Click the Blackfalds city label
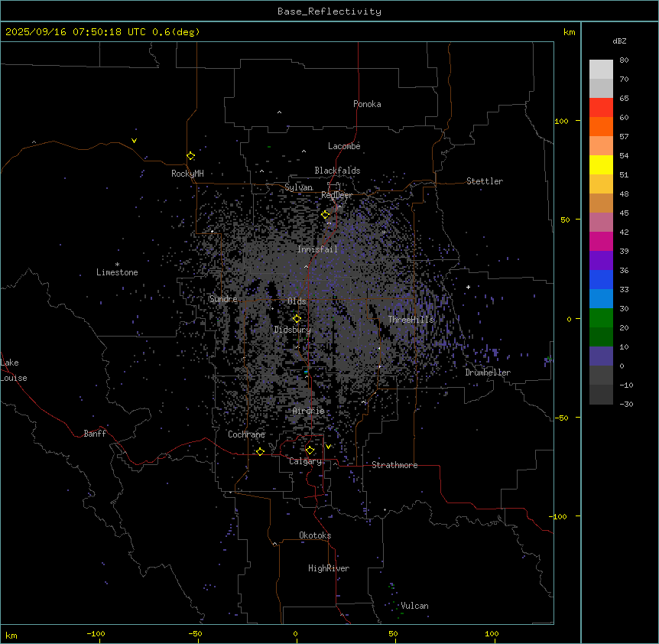This screenshot has width=659, height=644. tap(337, 171)
